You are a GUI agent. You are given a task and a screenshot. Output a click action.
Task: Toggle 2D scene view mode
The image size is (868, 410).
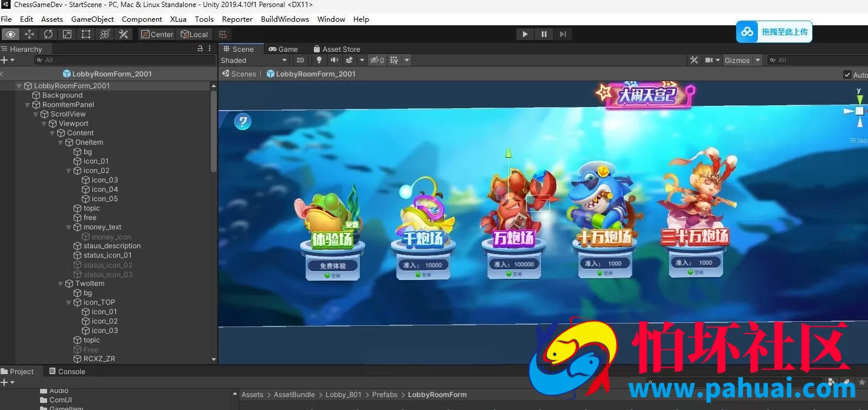[300, 60]
